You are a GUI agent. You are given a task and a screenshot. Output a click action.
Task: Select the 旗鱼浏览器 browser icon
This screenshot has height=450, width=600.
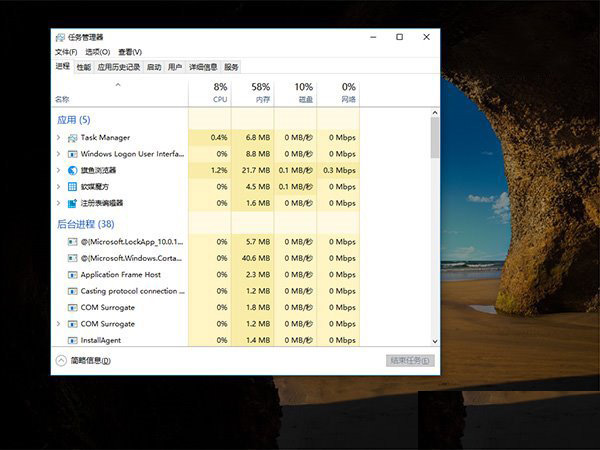pos(72,170)
